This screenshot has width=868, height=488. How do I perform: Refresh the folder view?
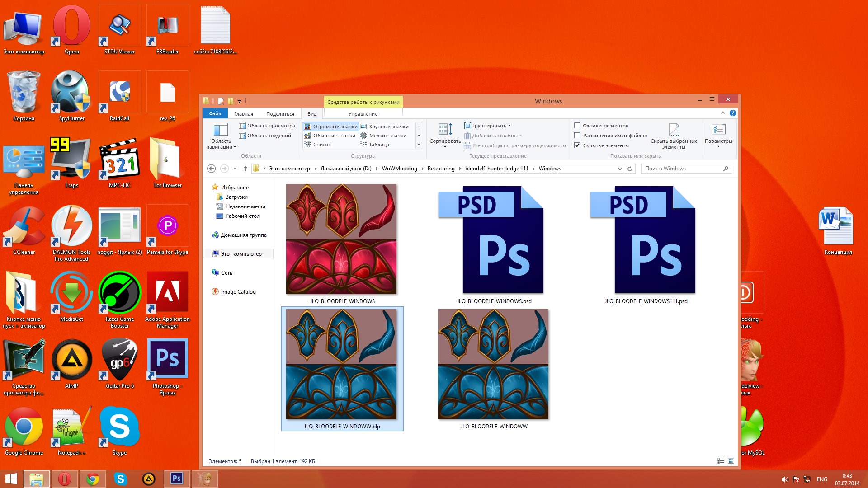[629, 169]
